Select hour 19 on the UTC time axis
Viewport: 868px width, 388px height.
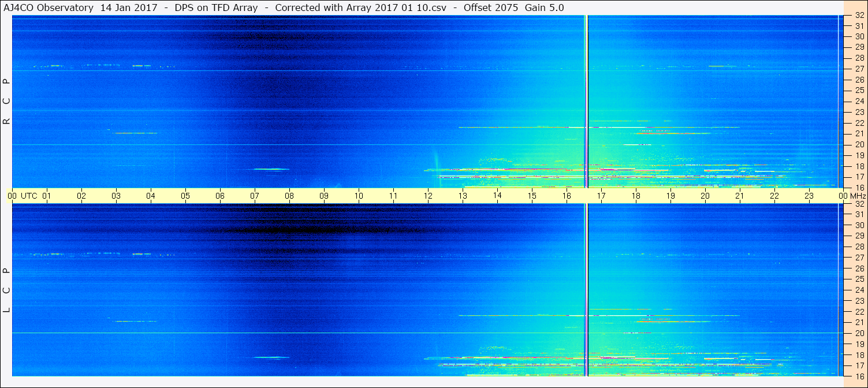pos(670,196)
